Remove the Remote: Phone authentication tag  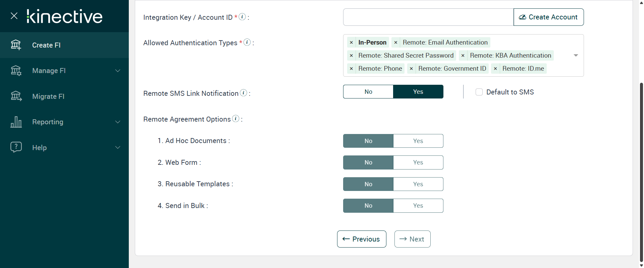[351, 69]
